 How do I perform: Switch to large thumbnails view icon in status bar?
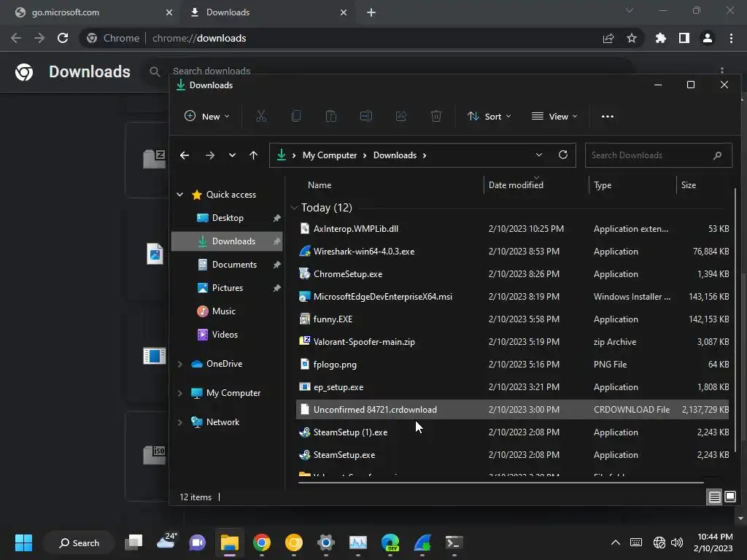tap(729, 497)
